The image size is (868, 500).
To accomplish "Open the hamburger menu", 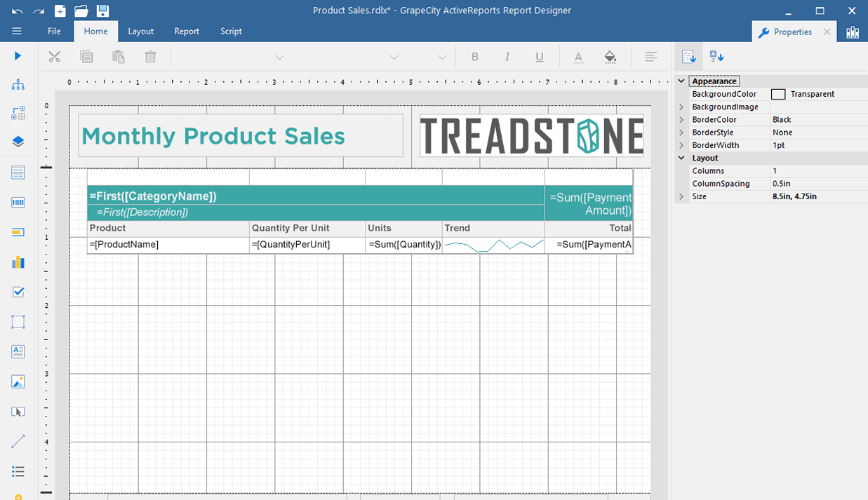I will click(x=18, y=31).
